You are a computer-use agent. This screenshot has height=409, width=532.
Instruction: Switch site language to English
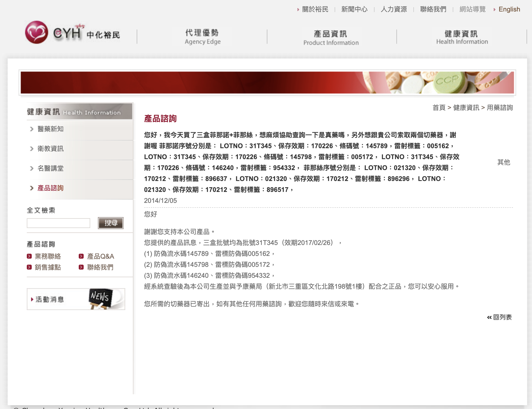(x=509, y=9)
